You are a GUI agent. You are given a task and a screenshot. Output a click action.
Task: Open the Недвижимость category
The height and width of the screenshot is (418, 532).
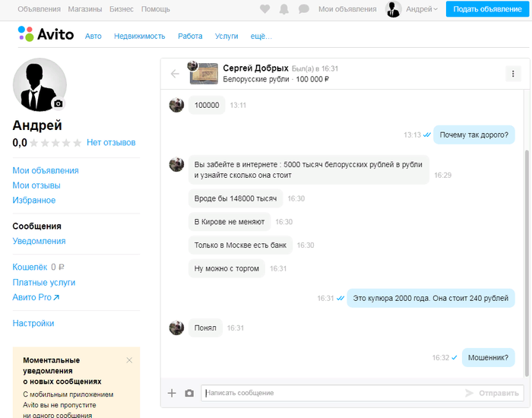pos(140,36)
